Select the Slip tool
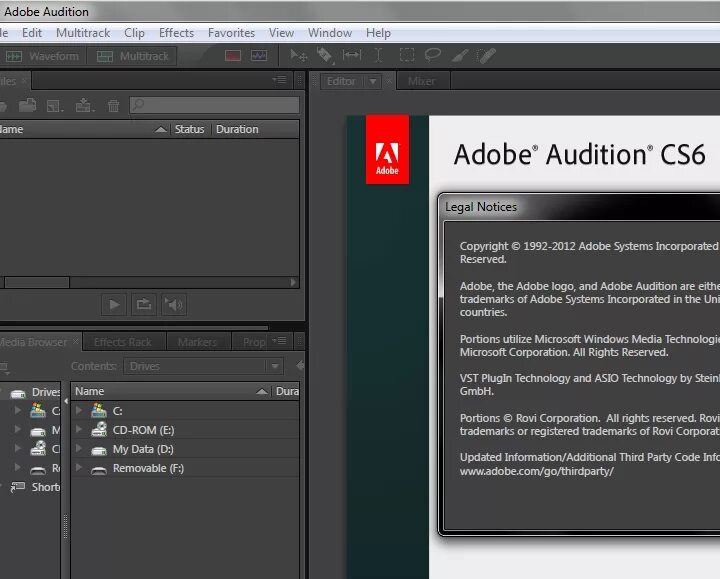Viewport: 720px width, 579px height. [352, 55]
